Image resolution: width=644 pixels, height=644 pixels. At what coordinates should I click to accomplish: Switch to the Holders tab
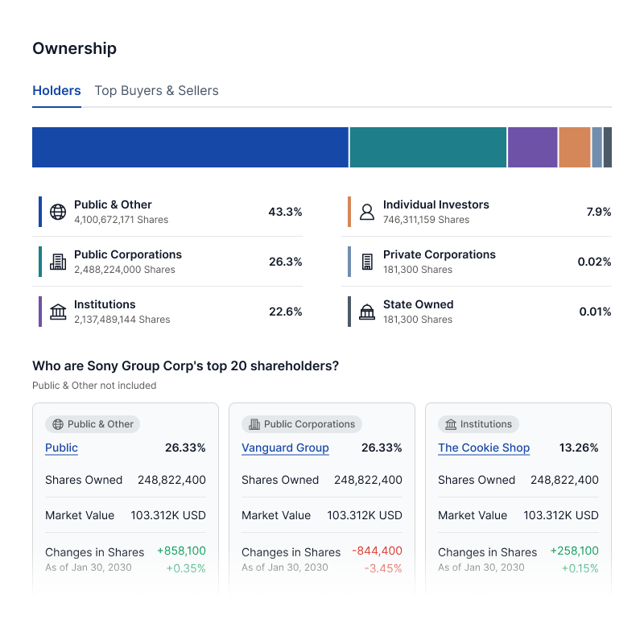[x=56, y=91]
